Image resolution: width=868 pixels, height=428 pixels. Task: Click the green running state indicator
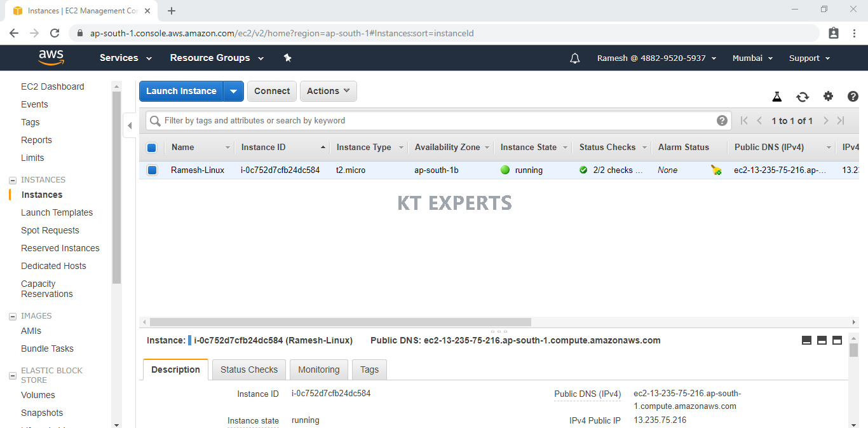click(505, 170)
